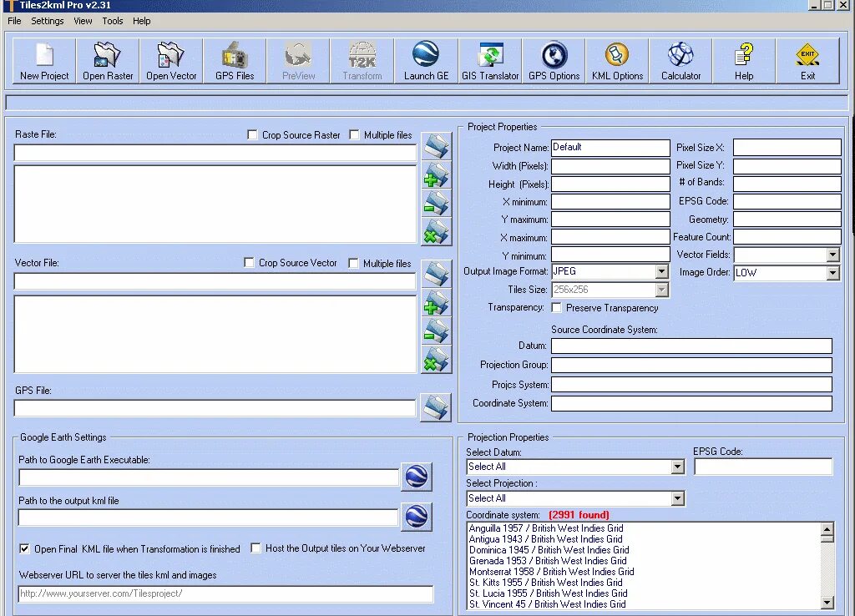The width and height of the screenshot is (855, 616).
Task: Browse for a GPS file icon
Action: (436, 407)
